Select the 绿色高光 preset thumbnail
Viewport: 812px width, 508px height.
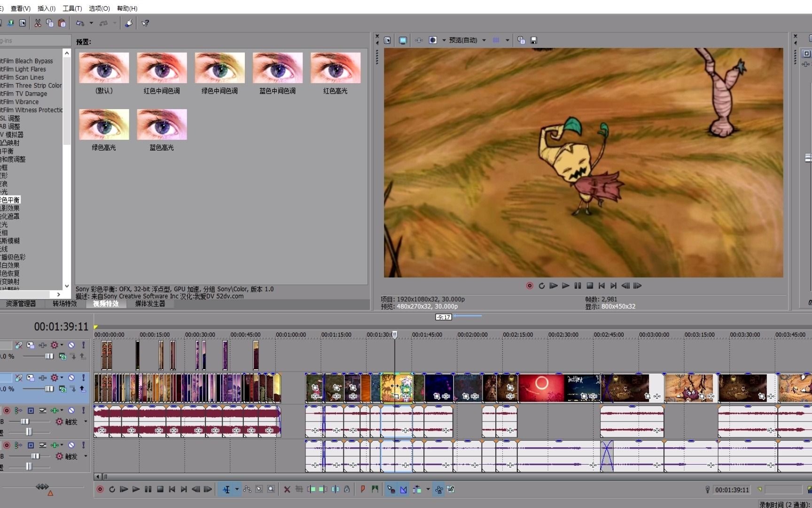pyautogui.click(x=104, y=125)
